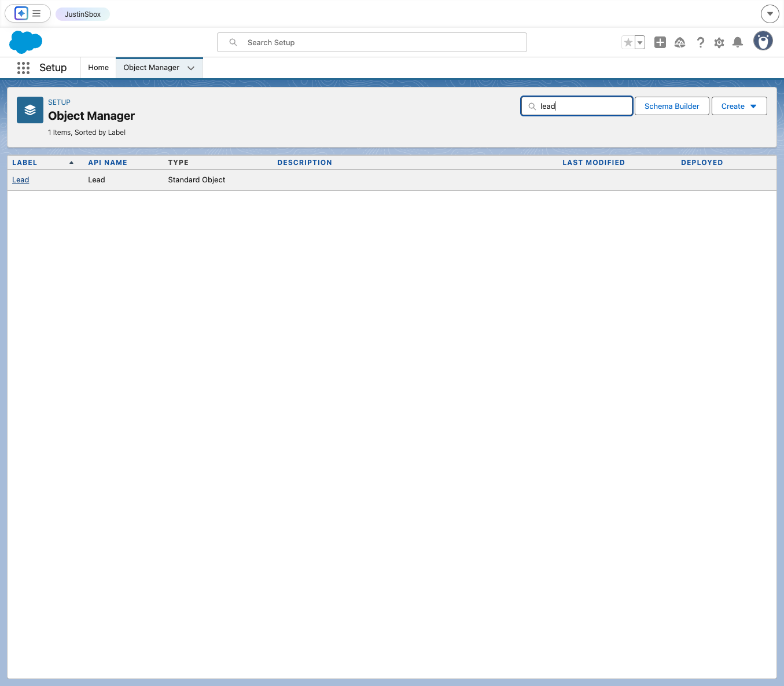Open the Create dropdown button

pos(739,106)
